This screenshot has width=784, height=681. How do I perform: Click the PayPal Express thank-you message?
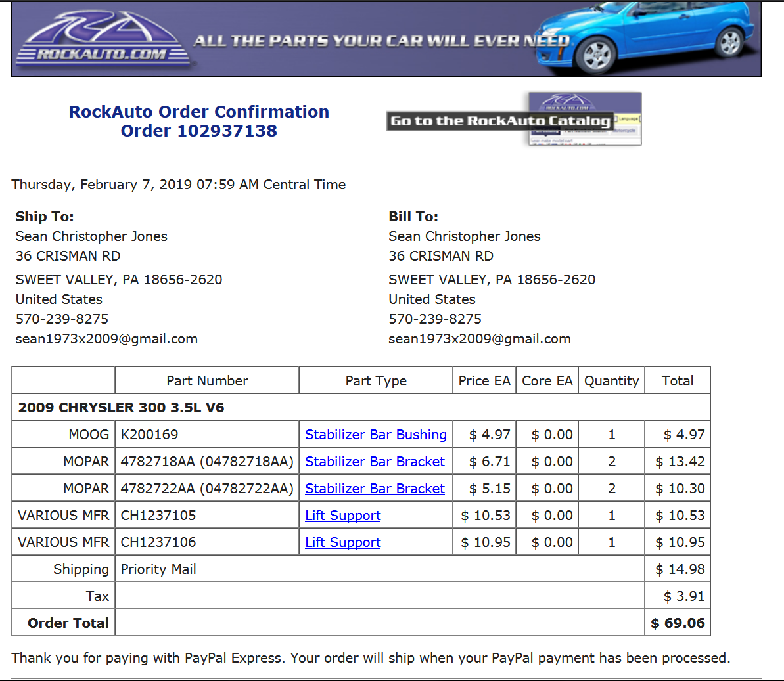[x=371, y=658]
